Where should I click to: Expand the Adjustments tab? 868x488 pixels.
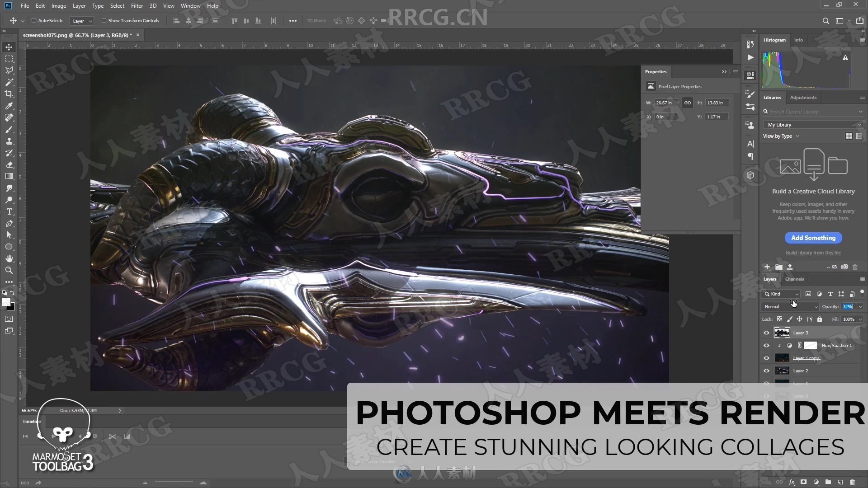pyautogui.click(x=802, y=97)
